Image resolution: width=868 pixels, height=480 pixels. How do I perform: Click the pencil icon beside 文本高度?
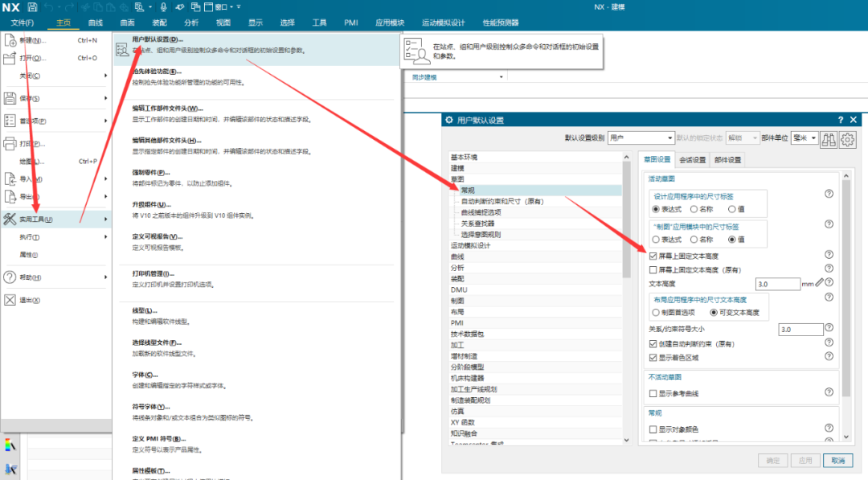tap(820, 283)
